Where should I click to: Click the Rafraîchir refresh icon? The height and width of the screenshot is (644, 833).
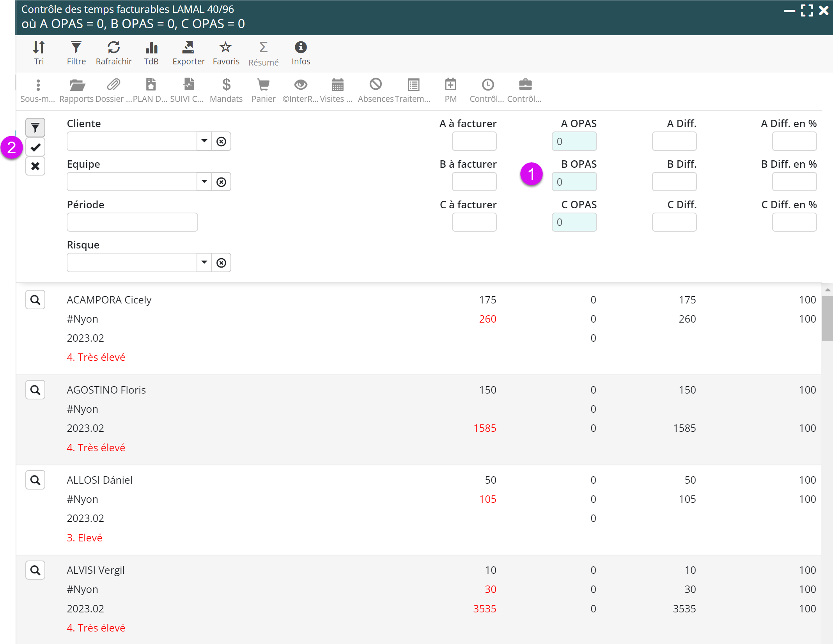tap(113, 53)
